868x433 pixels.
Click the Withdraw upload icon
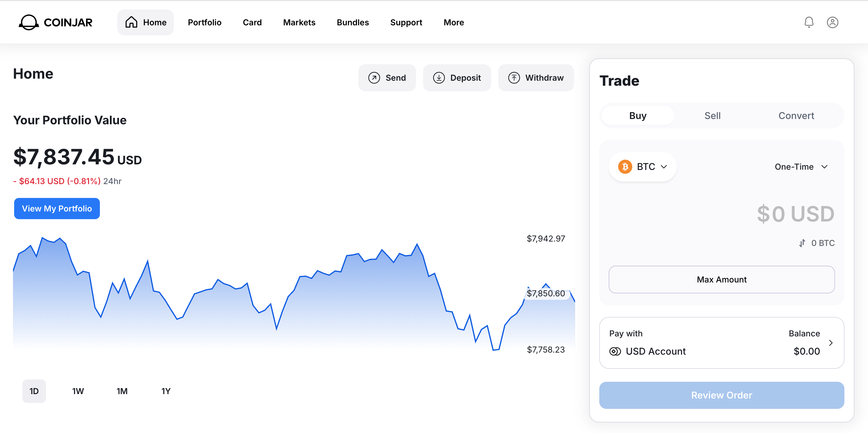click(x=514, y=78)
